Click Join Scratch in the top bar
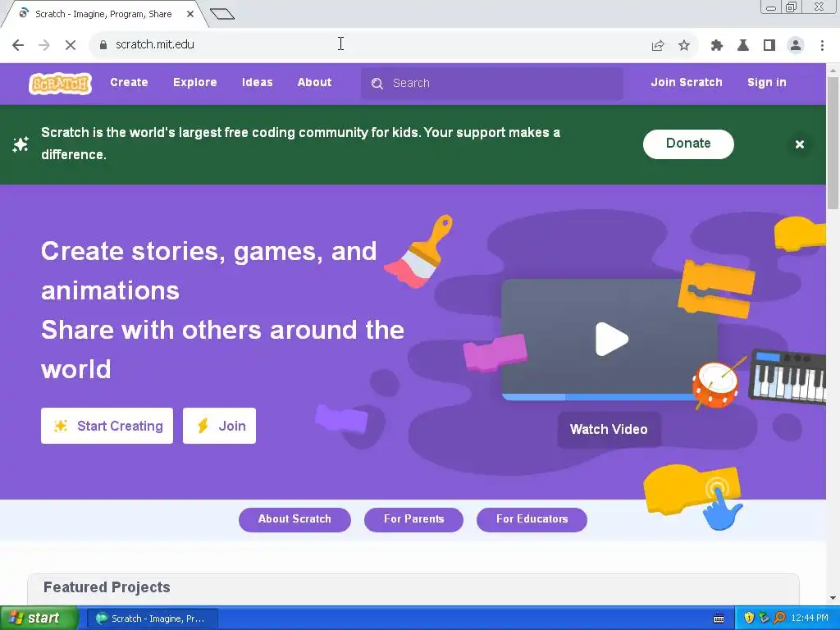840x630 pixels. coord(687,83)
